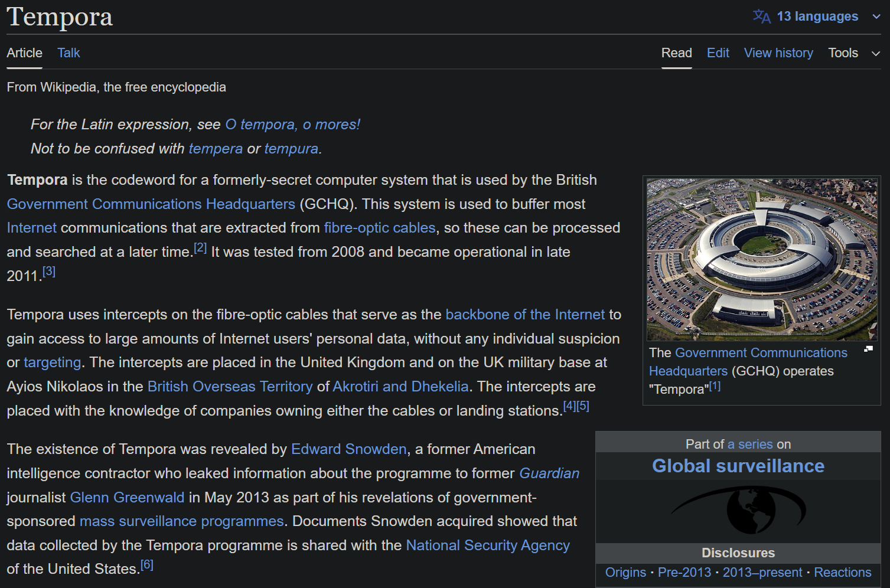Screen dimensions: 890x588
Task: Open the Edward Snowden article link
Action: tap(349, 449)
